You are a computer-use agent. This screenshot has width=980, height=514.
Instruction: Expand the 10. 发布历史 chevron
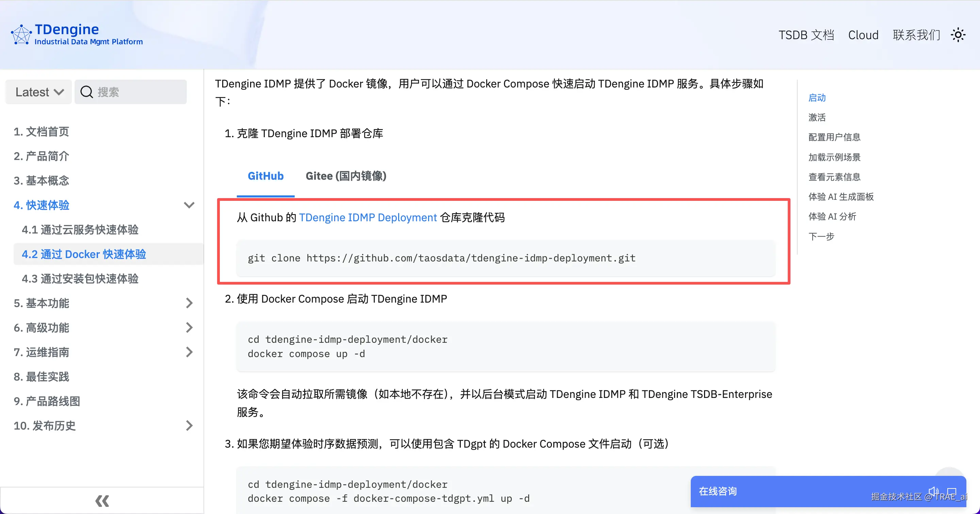point(189,426)
